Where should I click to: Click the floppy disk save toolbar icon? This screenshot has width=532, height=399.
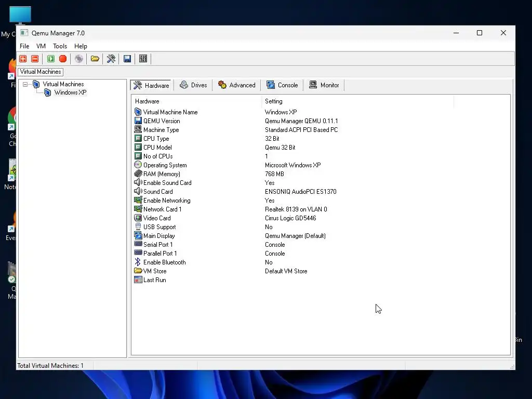127,59
